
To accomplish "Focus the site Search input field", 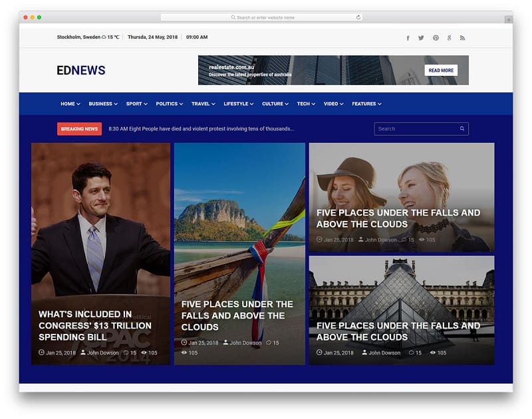I will (415, 129).
